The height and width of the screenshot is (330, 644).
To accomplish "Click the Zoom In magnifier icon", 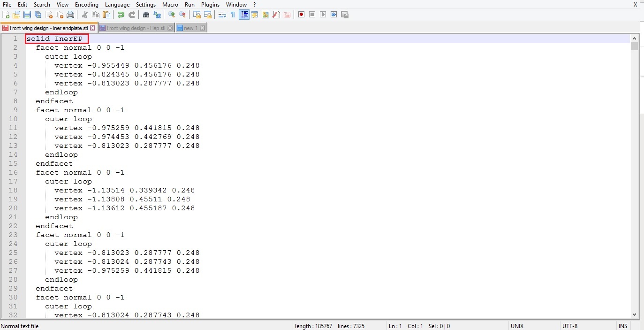I will (x=171, y=15).
